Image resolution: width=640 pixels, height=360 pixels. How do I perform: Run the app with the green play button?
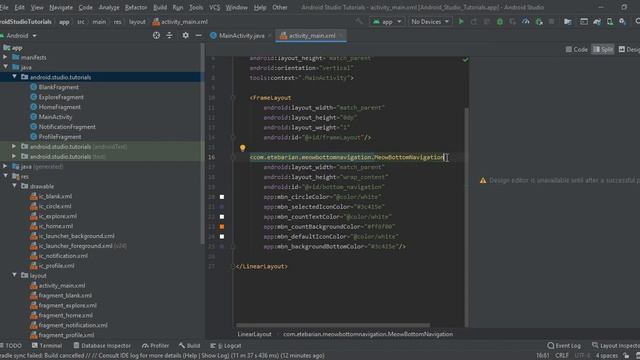point(461,22)
